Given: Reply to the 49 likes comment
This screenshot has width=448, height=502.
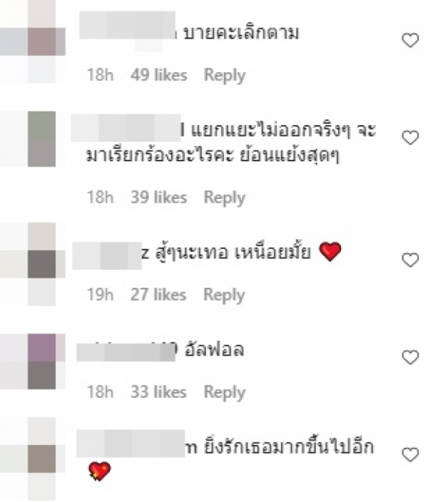Looking at the screenshot, I should 225,76.
